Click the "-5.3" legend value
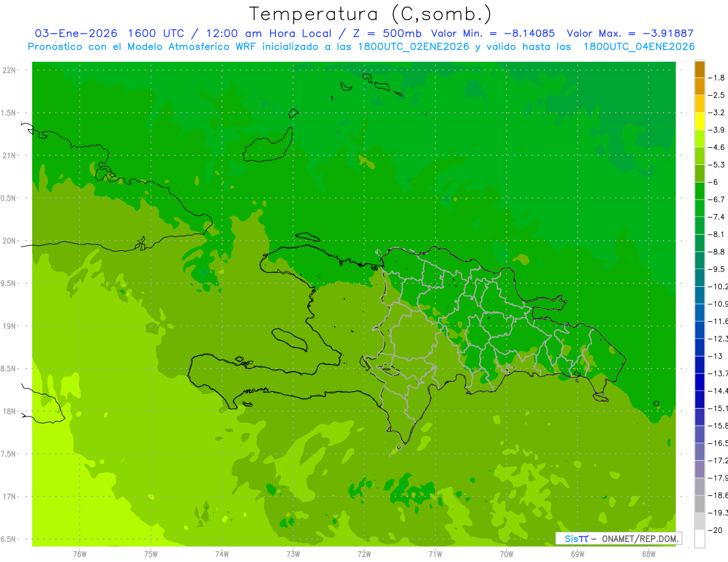Viewport: 728px width, 562px height. point(717,165)
